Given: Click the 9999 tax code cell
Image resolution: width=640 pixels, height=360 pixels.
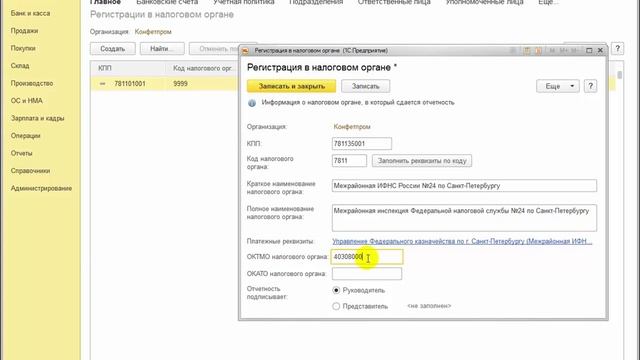Looking at the screenshot, I should pos(180,84).
